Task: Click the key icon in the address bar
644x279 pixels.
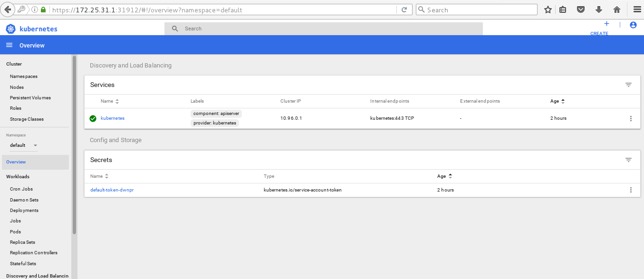Action: click(22, 10)
